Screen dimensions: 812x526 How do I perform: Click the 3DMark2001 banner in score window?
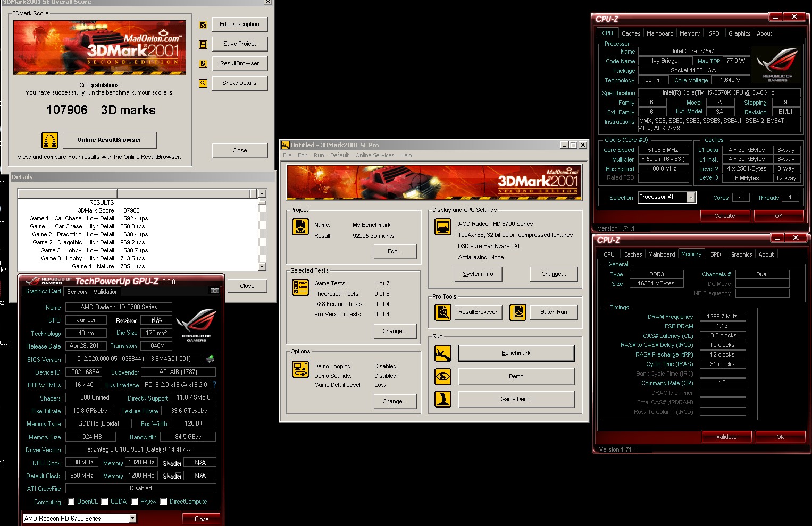point(99,48)
